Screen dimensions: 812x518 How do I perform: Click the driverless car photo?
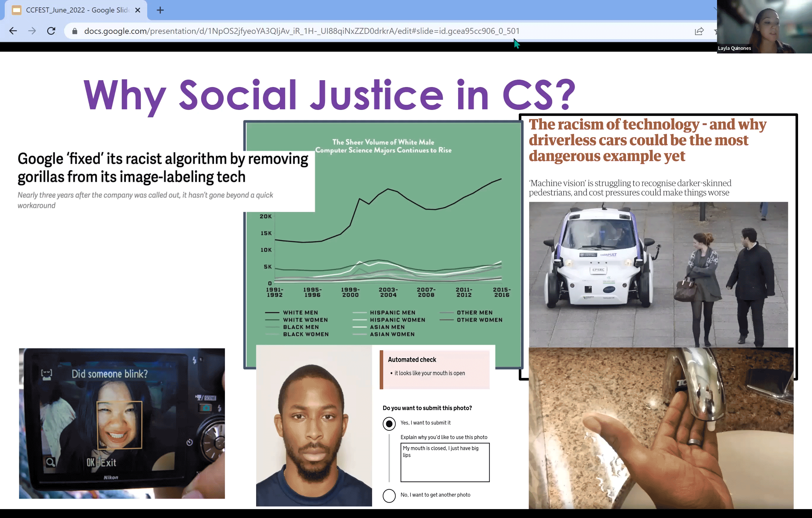(658, 274)
